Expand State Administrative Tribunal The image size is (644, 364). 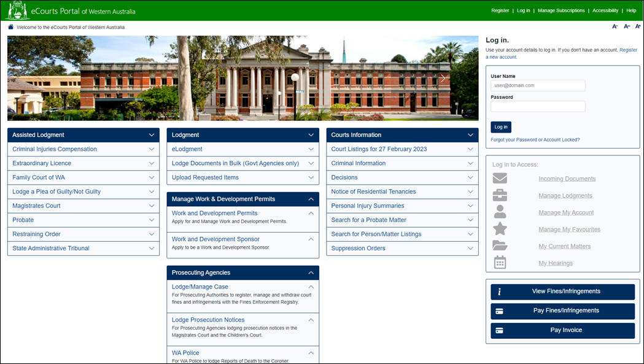tap(83, 248)
